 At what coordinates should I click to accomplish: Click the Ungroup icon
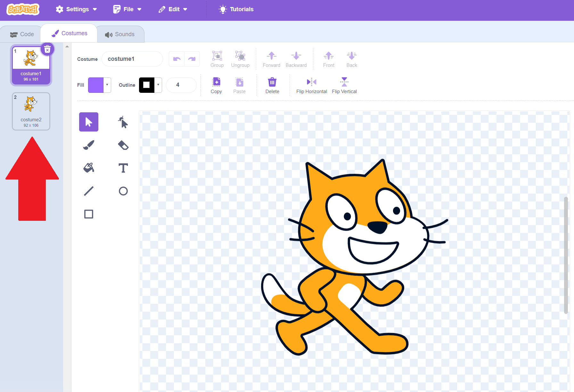pos(240,56)
